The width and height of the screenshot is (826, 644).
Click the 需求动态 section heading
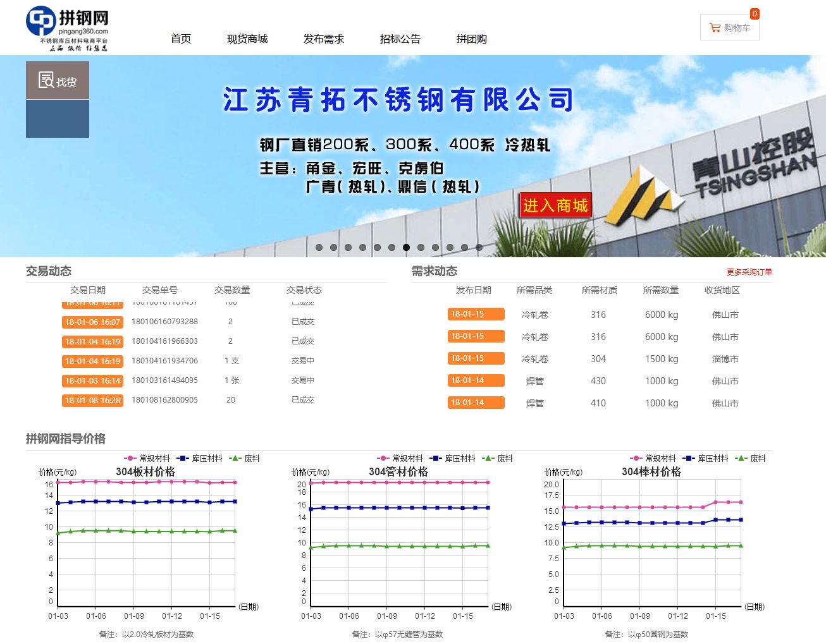435,271
